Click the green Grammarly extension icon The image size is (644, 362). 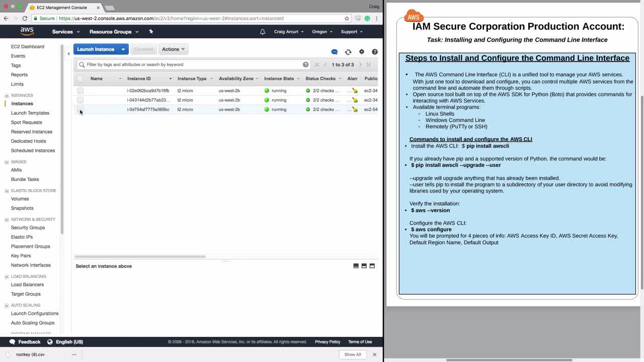tap(367, 19)
